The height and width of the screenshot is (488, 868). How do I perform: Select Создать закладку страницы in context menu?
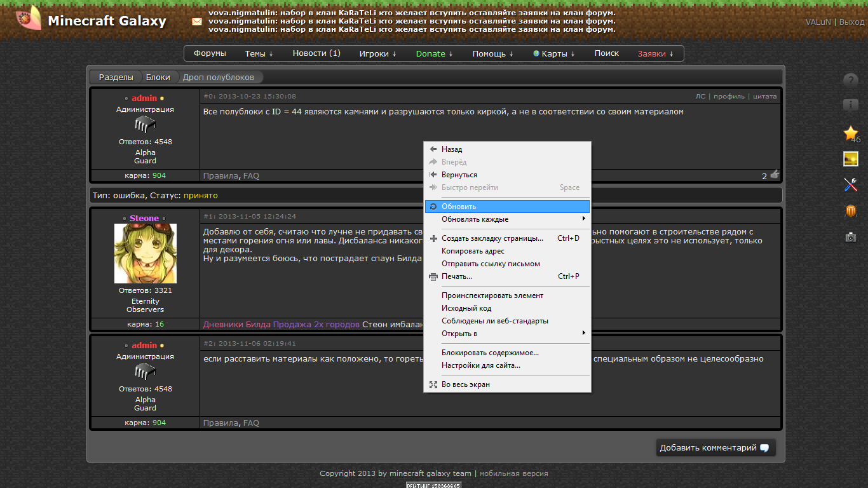tap(507, 238)
